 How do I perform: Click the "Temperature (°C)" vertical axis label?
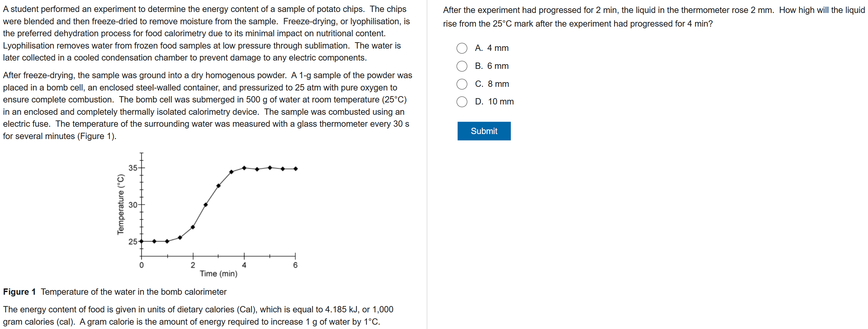coord(120,204)
